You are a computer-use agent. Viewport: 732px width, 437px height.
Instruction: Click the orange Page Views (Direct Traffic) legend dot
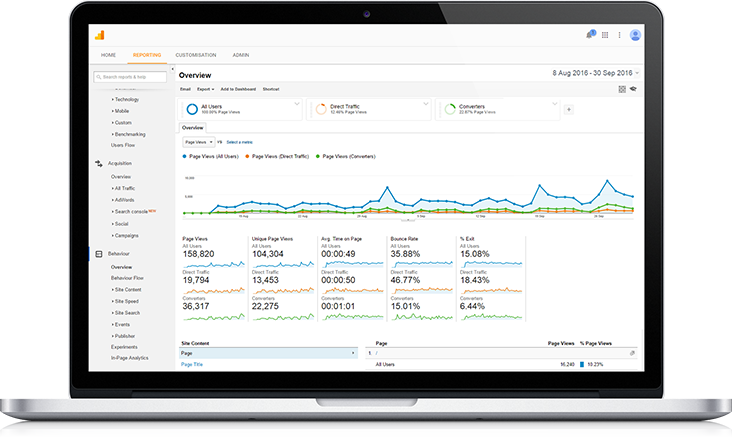click(247, 156)
